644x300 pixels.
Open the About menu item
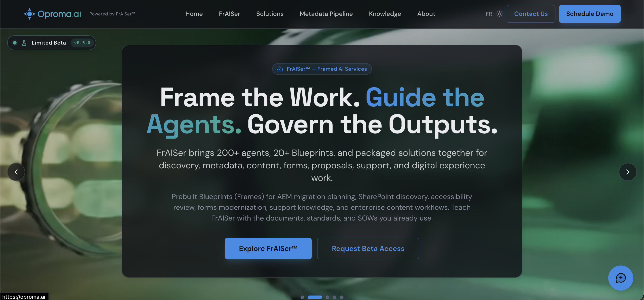point(426,14)
